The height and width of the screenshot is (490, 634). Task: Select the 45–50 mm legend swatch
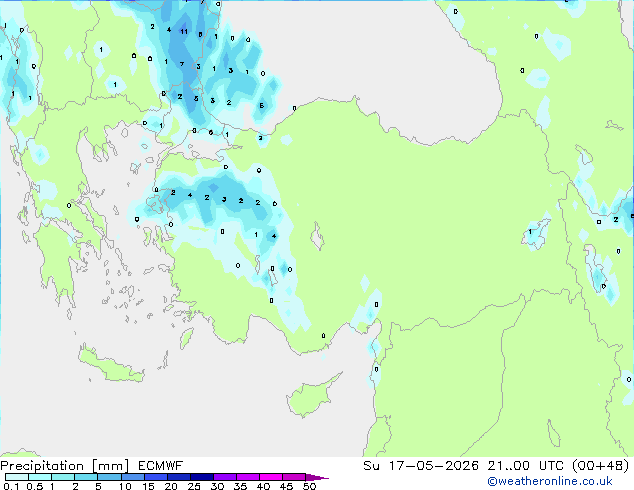[x=294, y=477]
